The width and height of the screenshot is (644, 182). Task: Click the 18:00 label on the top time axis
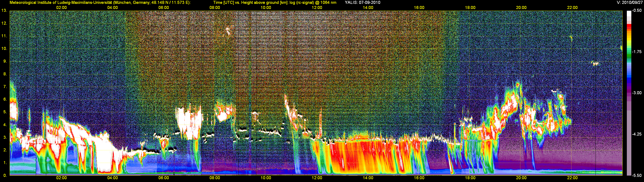470,8
